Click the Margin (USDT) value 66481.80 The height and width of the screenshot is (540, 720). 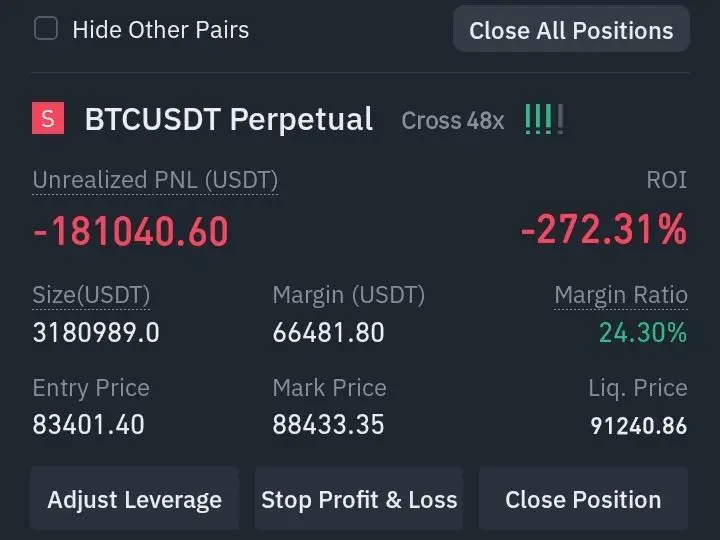click(328, 332)
